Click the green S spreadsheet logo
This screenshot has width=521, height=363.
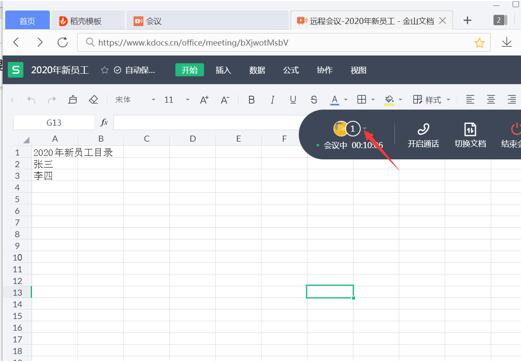coord(16,70)
